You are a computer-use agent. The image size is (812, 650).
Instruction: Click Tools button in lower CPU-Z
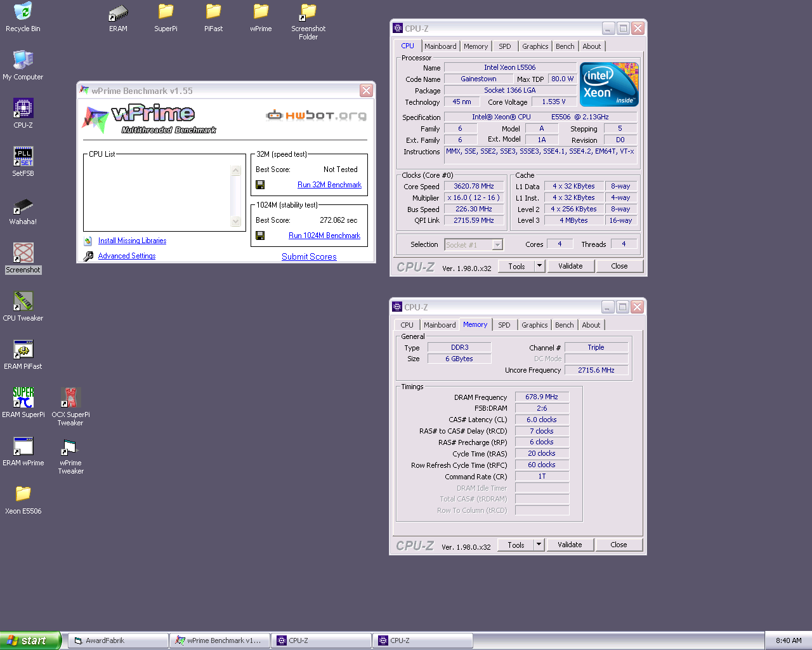pos(516,545)
